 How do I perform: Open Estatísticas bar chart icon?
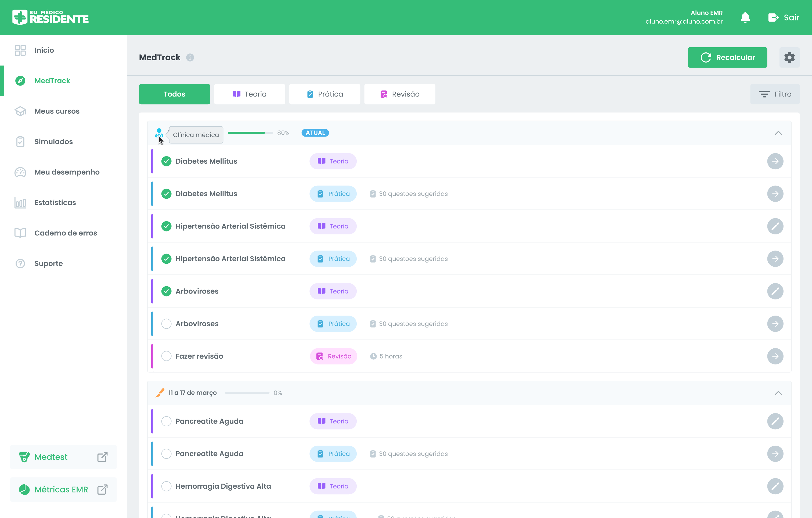[x=20, y=202]
